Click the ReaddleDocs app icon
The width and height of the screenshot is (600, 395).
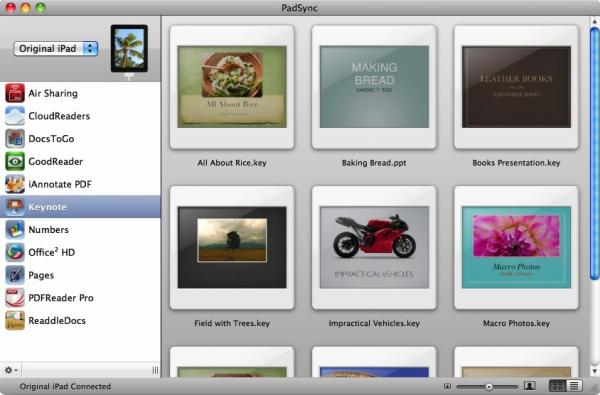coord(15,321)
